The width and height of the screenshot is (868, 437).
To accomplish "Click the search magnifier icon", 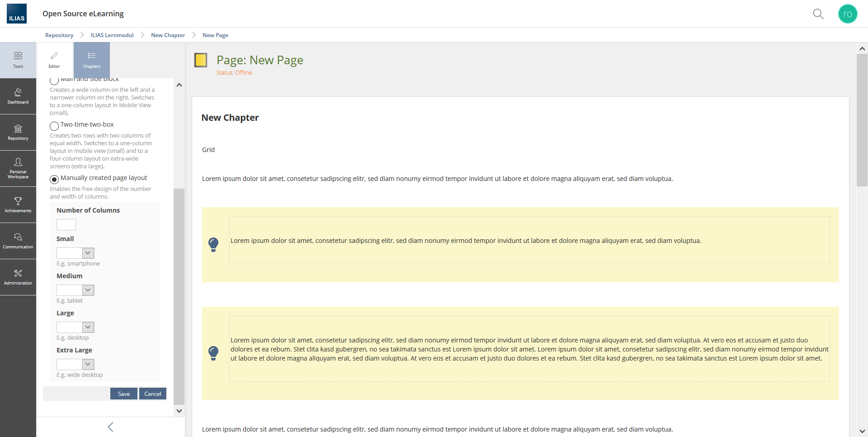I will coord(818,14).
